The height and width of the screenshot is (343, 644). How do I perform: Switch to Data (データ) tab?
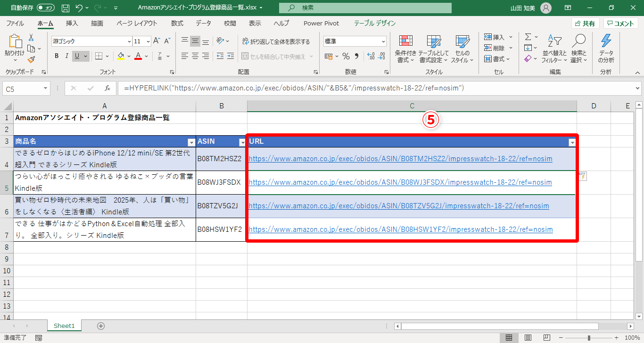click(204, 23)
